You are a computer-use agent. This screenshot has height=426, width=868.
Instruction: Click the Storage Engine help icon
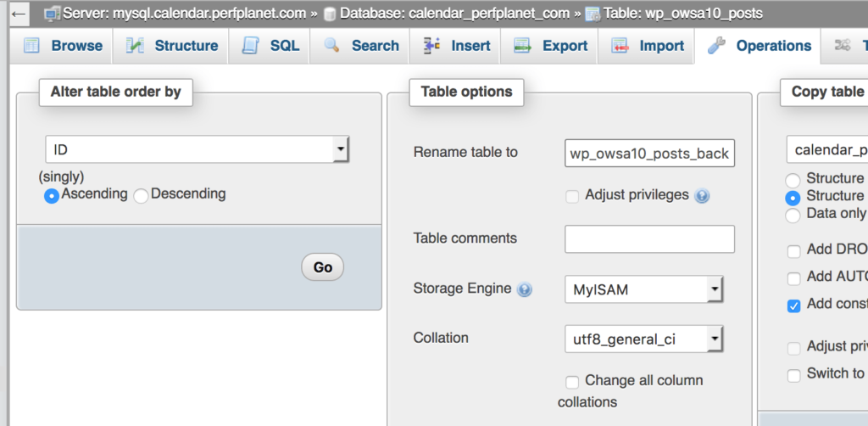click(x=525, y=289)
